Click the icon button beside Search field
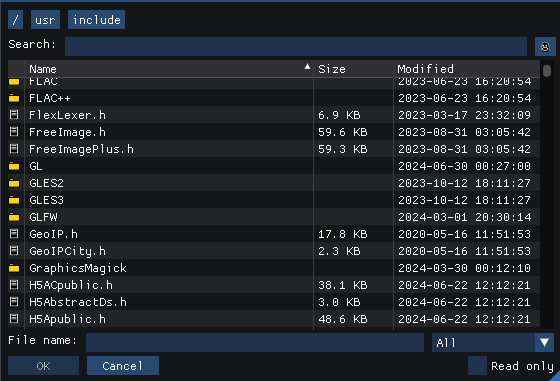This screenshot has width=560, height=381. pyautogui.click(x=545, y=47)
